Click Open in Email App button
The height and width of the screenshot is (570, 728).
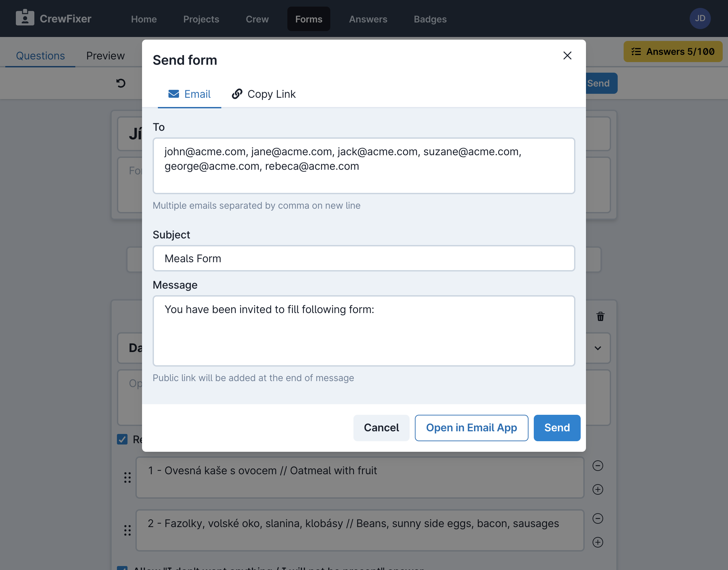click(471, 427)
